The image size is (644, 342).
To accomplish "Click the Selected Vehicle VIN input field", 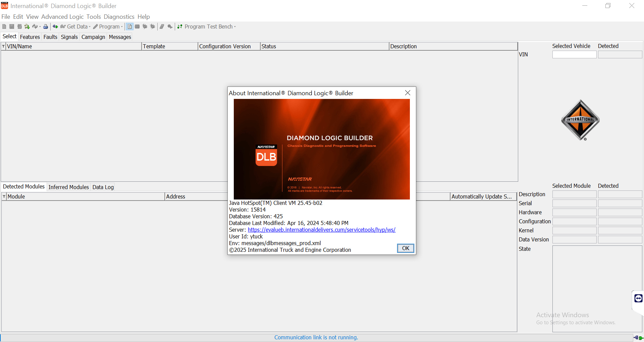I will (x=574, y=55).
